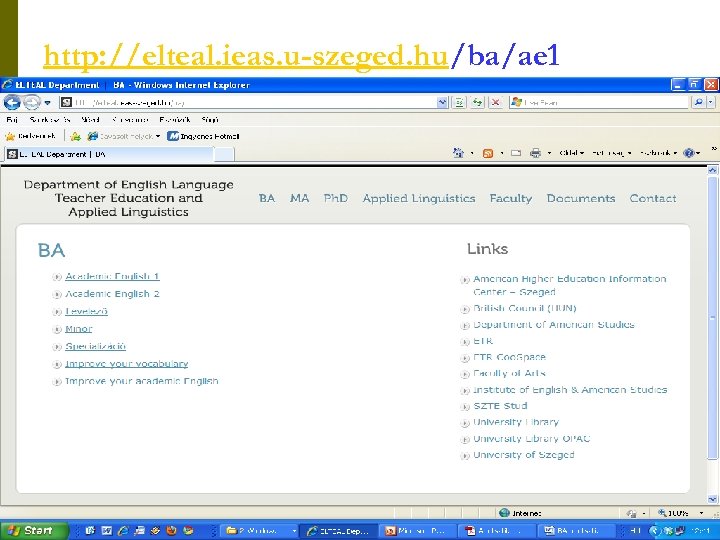720x540 pixels.
Task: Click the search magnifier button
Action: (x=698, y=102)
